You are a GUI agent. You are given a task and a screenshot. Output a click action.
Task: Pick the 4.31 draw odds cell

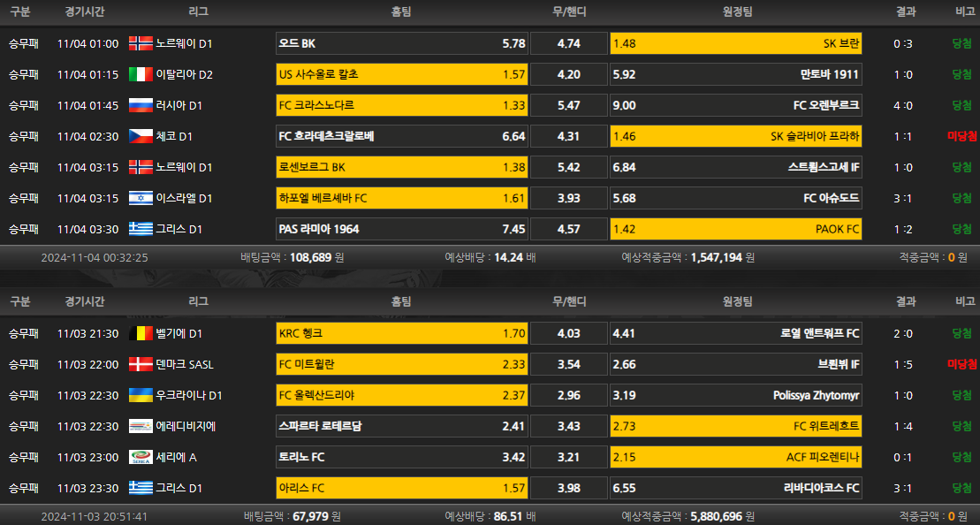tap(569, 136)
